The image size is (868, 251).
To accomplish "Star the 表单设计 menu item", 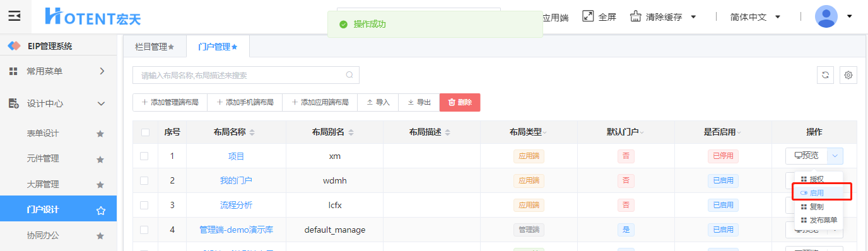I will coord(100,134).
